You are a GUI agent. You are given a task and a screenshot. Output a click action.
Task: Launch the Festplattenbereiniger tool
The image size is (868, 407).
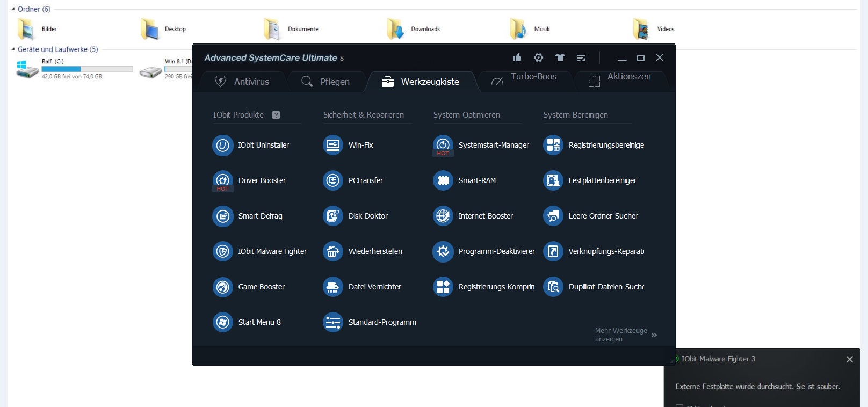[590, 180]
